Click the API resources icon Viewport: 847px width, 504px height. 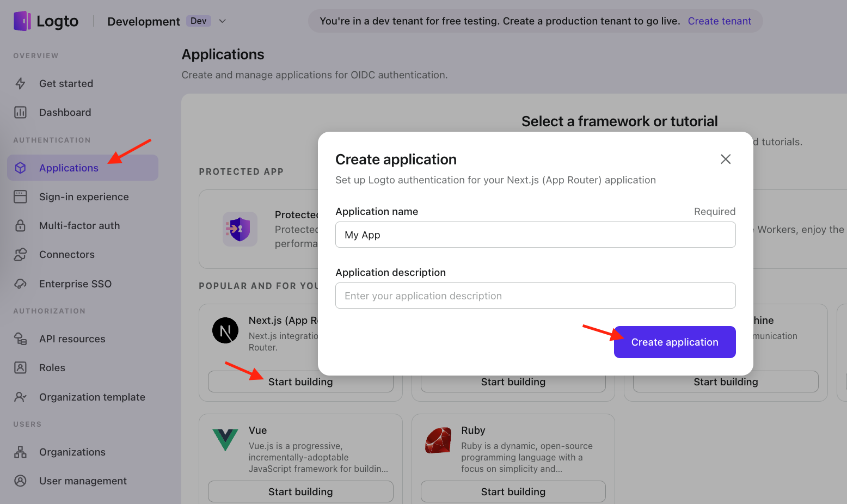20,339
